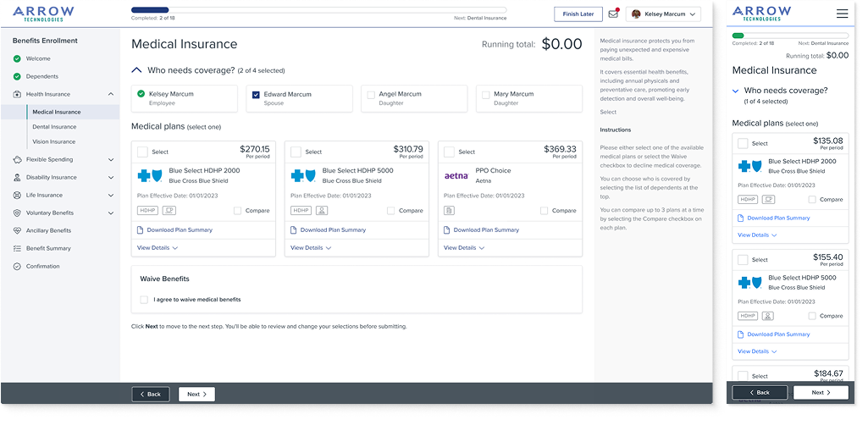Enable Compare on mobile Blue Select HDHP 2000
Image resolution: width=868 pixels, height=431 pixels.
812,199
